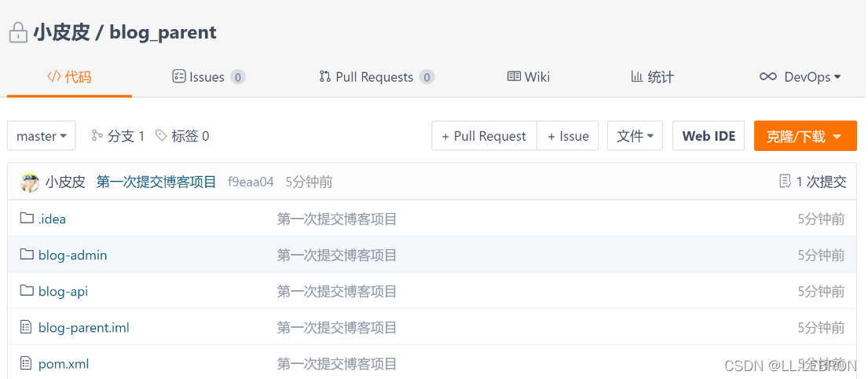
Task: Click the commit message in the blog-admin row
Action: pyautogui.click(x=337, y=255)
